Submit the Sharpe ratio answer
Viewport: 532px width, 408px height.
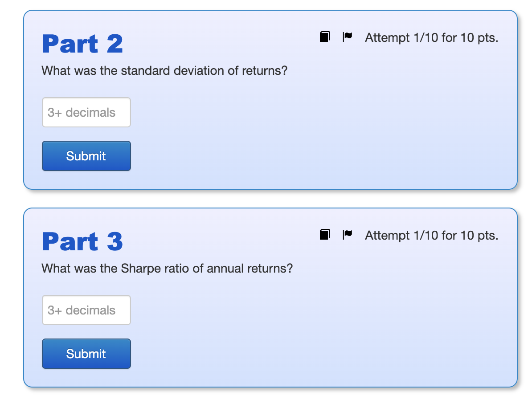click(86, 353)
